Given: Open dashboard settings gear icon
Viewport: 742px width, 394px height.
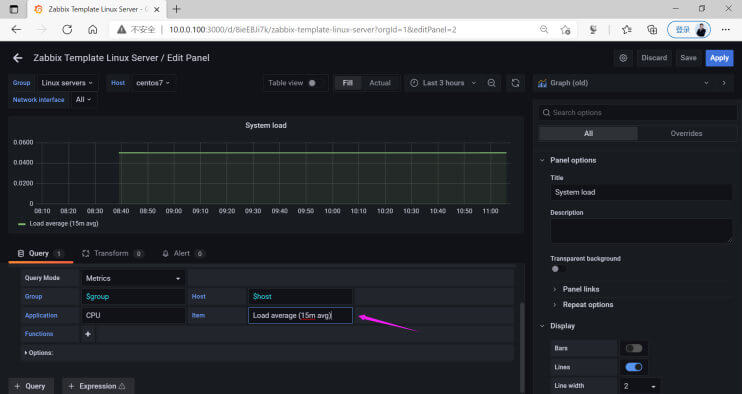Looking at the screenshot, I should pyautogui.click(x=623, y=58).
